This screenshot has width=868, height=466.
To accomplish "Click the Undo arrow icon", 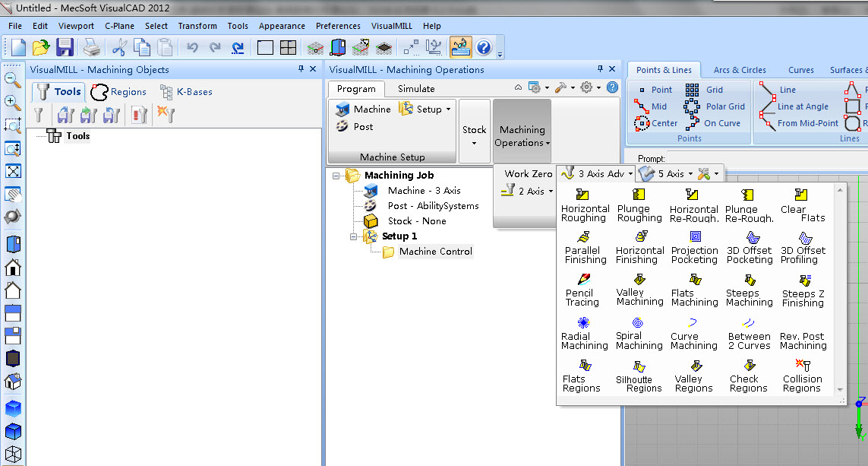I will click(x=192, y=48).
